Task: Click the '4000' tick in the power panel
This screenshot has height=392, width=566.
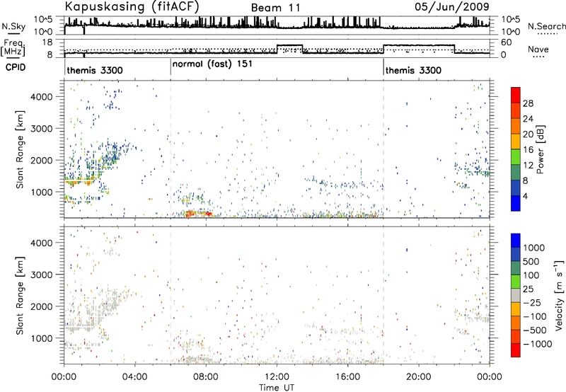Action: coord(41,97)
